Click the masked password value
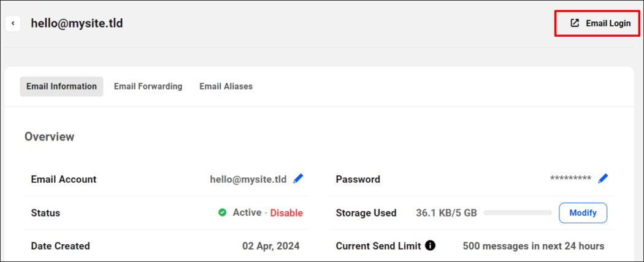Screen dimensions: 644x262 570,179
